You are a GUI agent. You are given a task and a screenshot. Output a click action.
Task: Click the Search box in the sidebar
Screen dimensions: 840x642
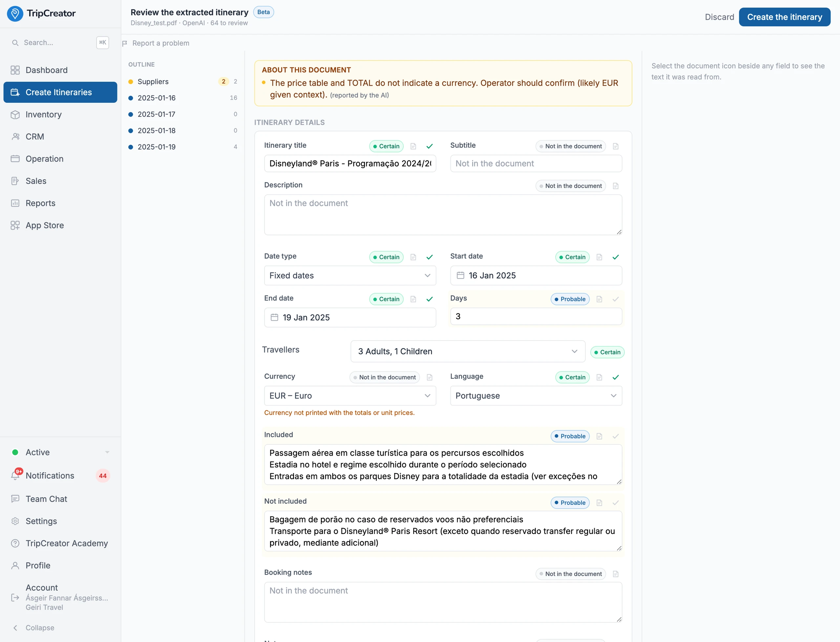point(60,43)
